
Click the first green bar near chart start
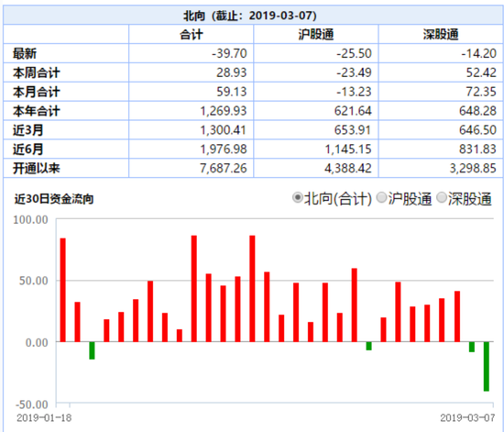[92, 350]
